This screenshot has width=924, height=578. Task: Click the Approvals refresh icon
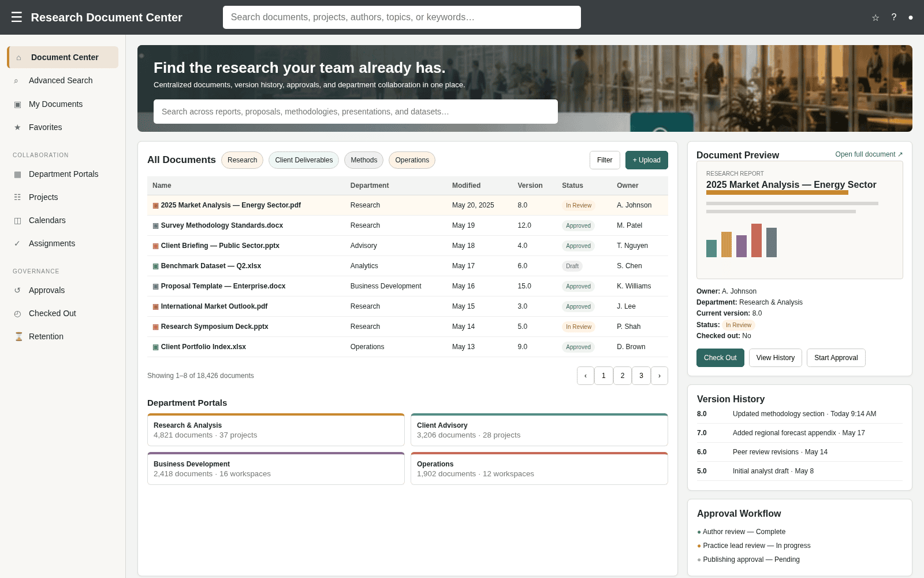(17, 291)
